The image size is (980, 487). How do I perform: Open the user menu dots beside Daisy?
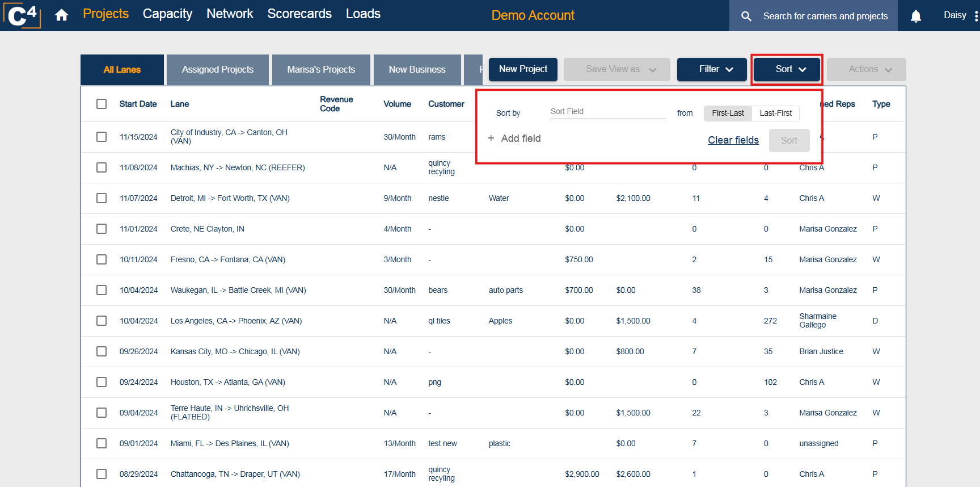click(976, 16)
